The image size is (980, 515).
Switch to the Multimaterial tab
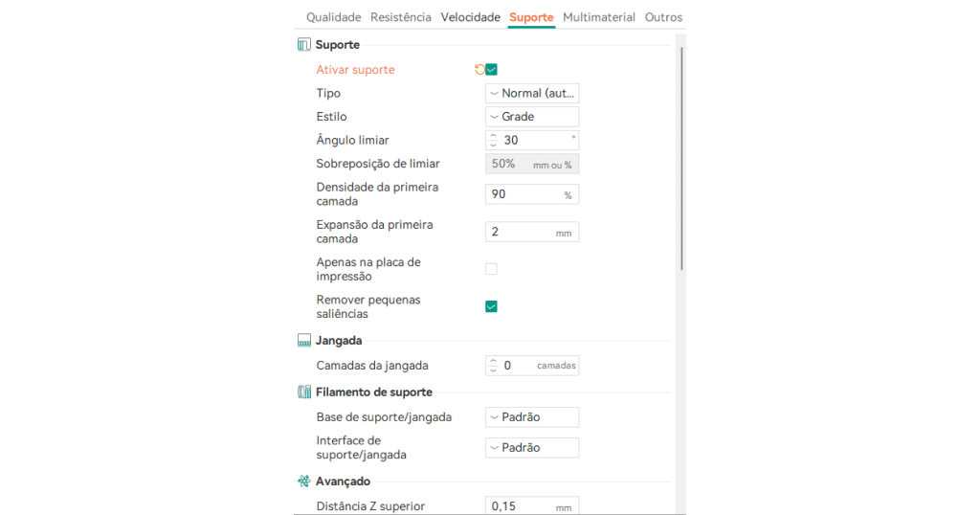(599, 17)
